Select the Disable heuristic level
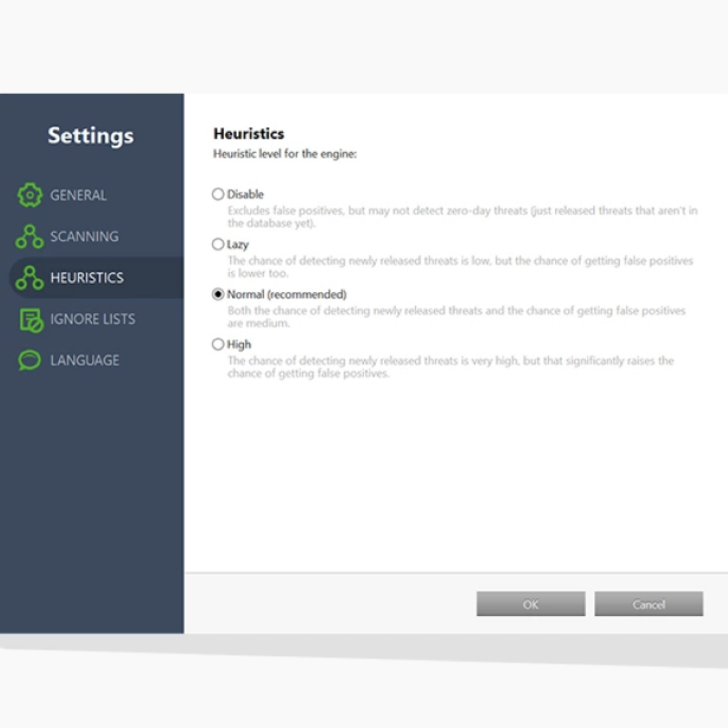Screen dimensions: 728x728 [218, 194]
